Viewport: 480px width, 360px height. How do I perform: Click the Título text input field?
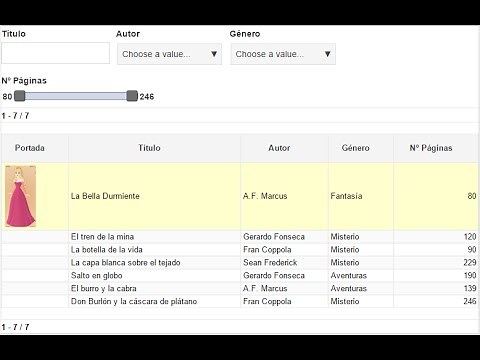pyautogui.click(x=55, y=53)
